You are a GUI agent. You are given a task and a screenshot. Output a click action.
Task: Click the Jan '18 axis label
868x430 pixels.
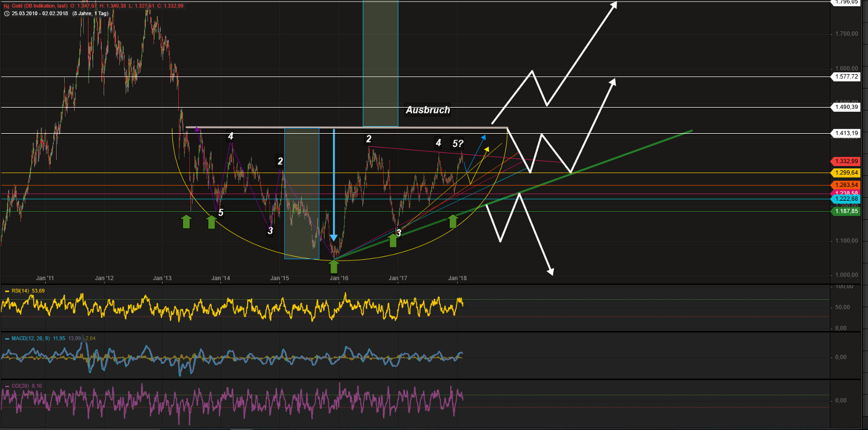pos(458,278)
